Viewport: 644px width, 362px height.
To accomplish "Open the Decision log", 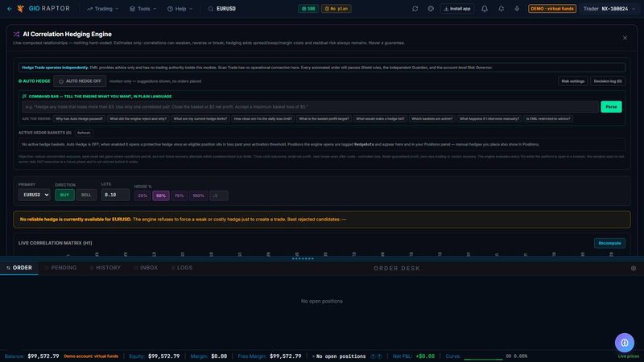I will click(x=608, y=81).
